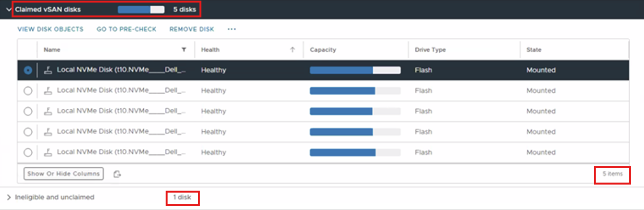Select the first NVMe disk radio button

[x=28, y=70]
